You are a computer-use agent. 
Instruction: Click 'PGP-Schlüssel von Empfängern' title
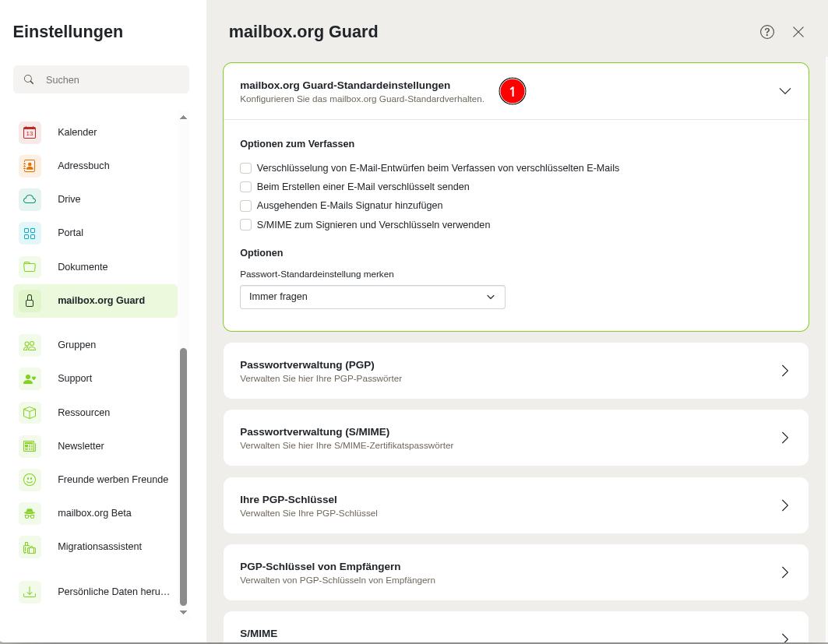[320, 567]
